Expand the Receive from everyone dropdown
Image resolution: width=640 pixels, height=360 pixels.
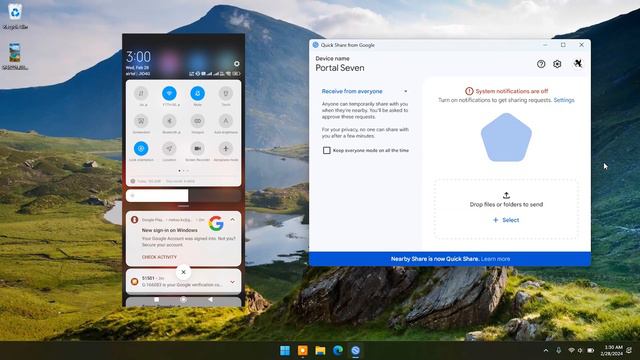pos(405,91)
